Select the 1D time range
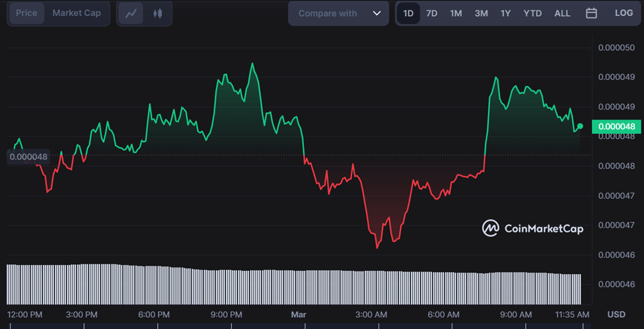The width and height of the screenshot is (644, 329). click(408, 13)
